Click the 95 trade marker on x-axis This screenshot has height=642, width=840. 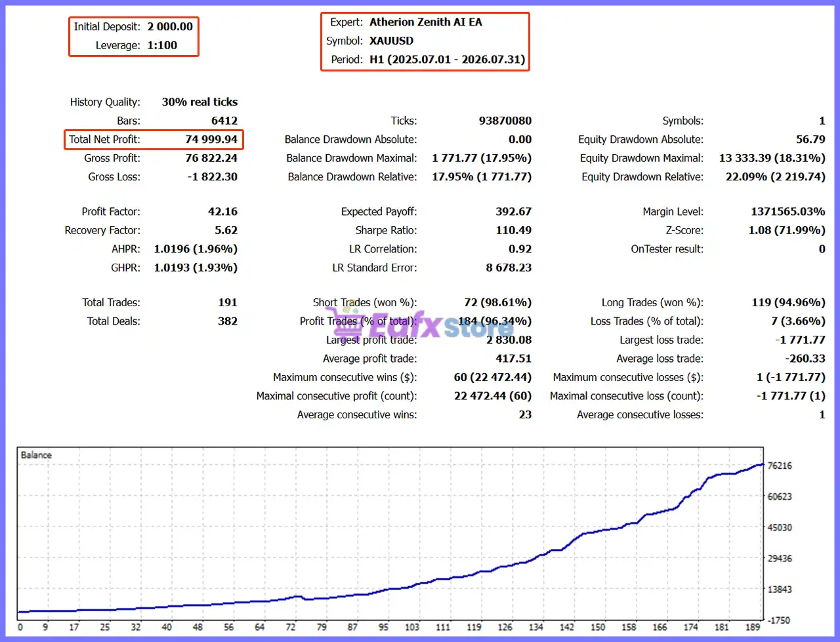click(x=383, y=628)
